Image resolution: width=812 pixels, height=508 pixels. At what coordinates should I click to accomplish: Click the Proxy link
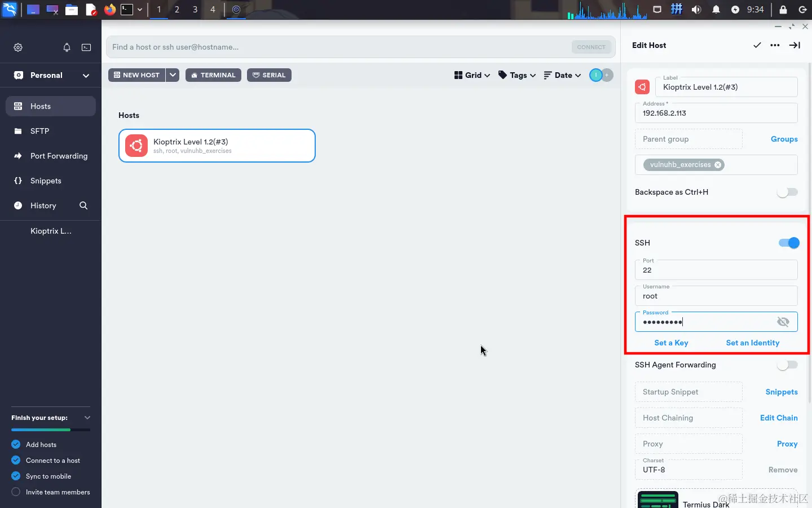787,444
